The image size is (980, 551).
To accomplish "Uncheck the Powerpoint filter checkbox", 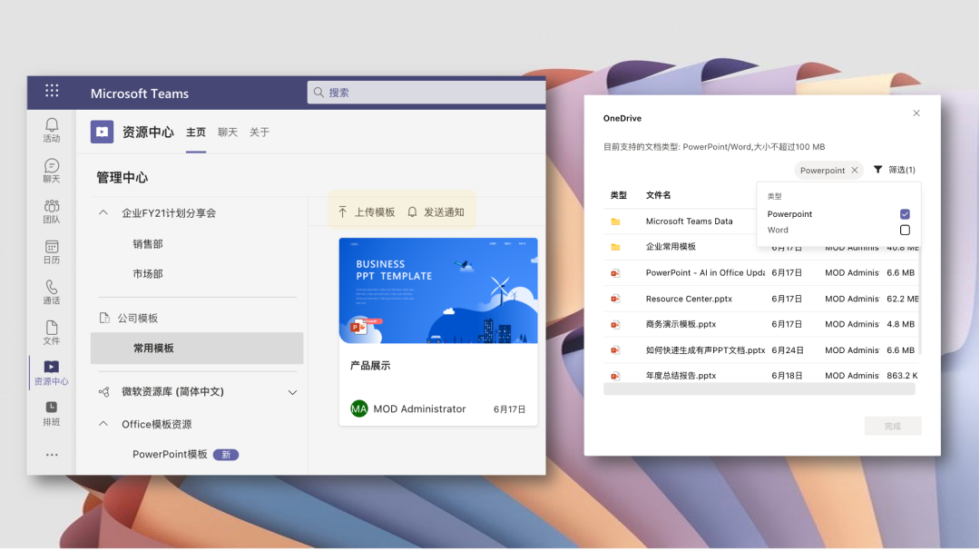I will click(905, 214).
